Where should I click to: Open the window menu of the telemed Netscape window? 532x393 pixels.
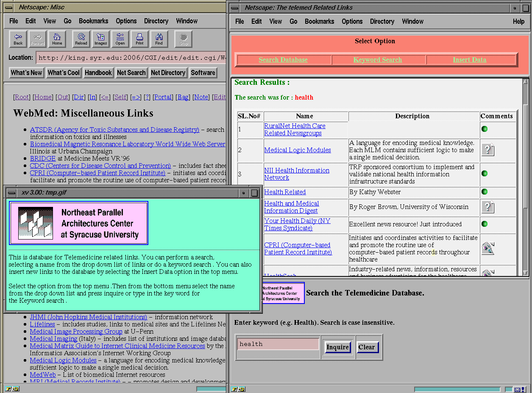(x=235, y=8)
